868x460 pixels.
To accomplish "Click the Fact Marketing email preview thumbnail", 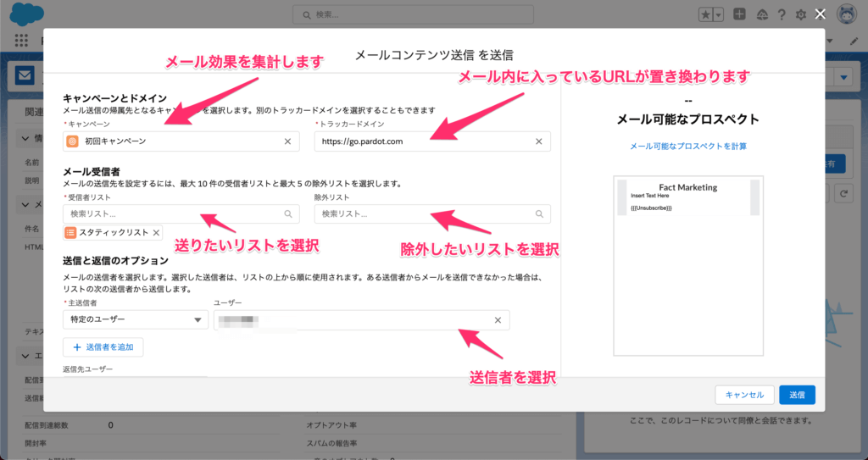I will (688, 266).
